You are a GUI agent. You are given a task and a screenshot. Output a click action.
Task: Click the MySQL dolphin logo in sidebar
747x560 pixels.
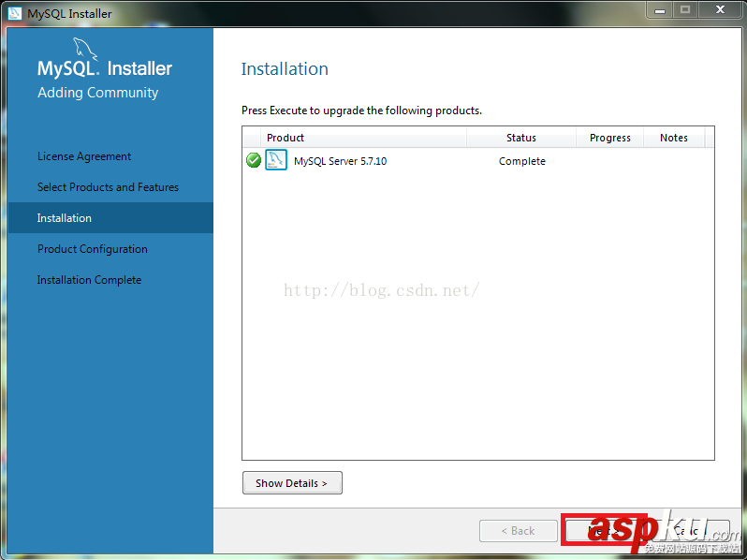(84, 50)
